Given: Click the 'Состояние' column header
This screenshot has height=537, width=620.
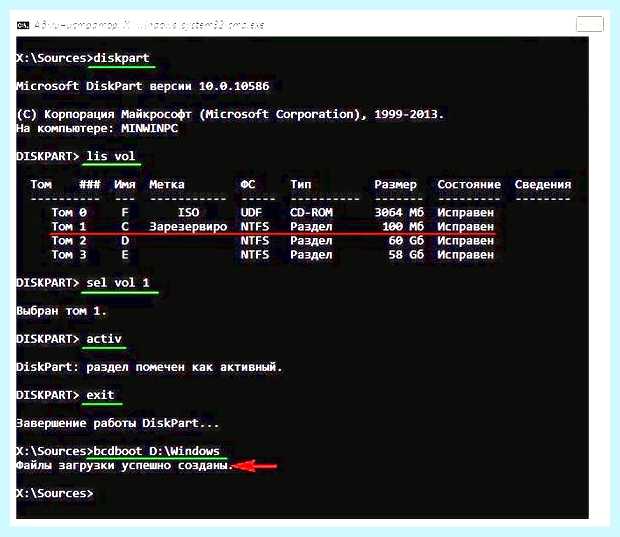Looking at the screenshot, I should [x=469, y=184].
